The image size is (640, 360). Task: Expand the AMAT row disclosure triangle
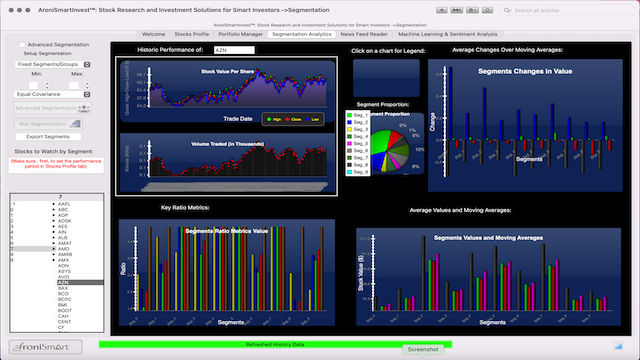pyautogui.click(x=53, y=243)
